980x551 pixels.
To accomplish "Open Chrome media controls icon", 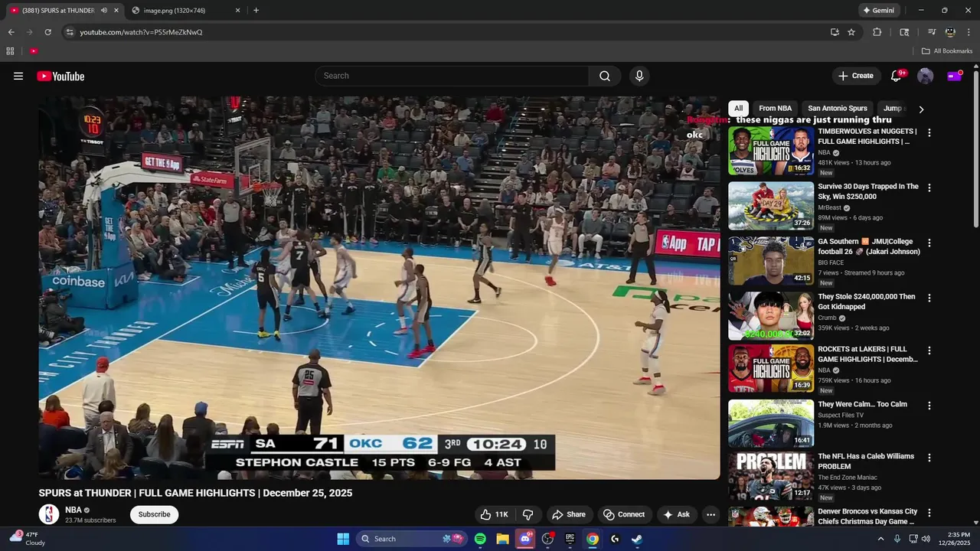I will (931, 32).
